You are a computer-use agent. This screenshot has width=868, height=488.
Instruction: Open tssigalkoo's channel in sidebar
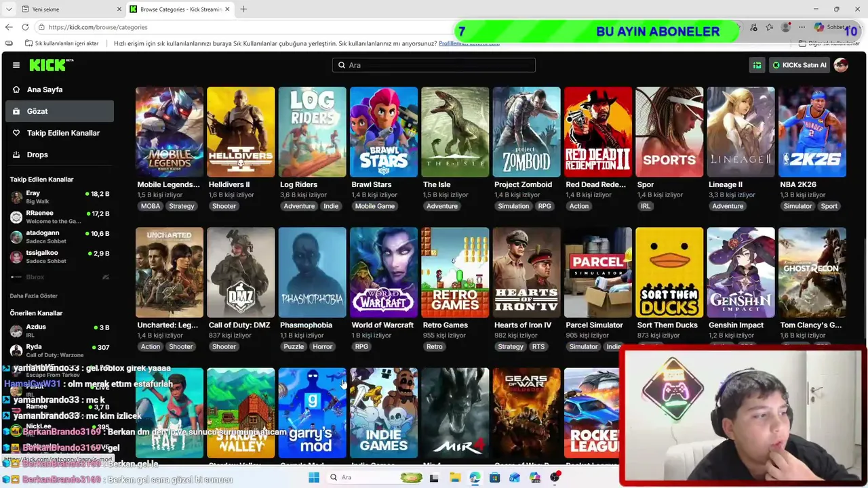point(60,256)
